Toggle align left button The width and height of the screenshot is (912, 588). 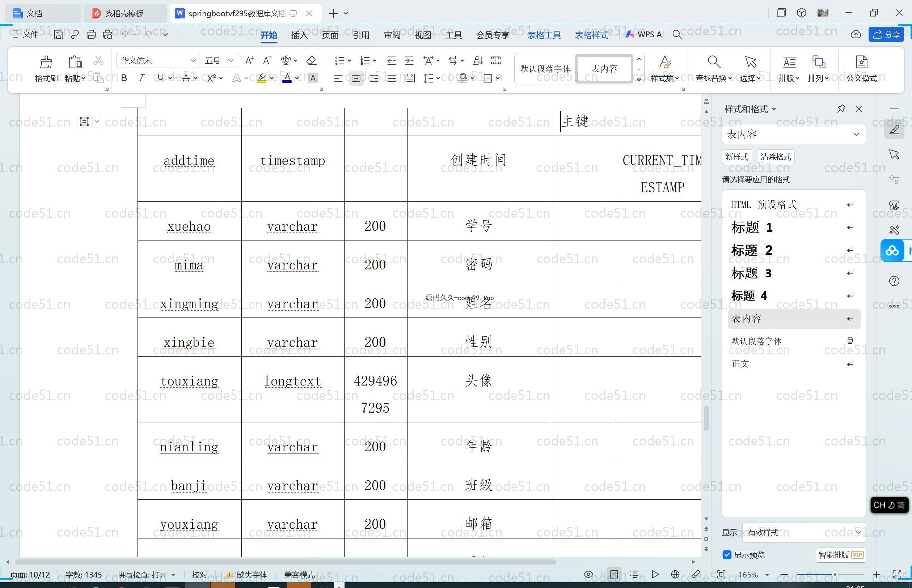pyautogui.click(x=338, y=78)
